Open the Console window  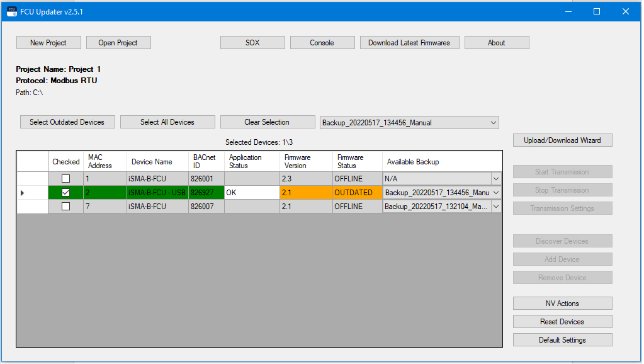click(x=322, y=43)
